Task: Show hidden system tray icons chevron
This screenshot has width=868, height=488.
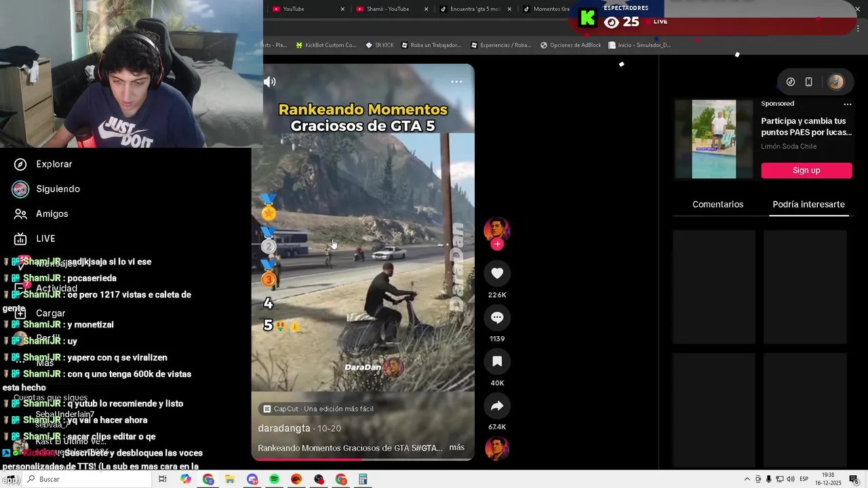Action: tap(747, 479)
